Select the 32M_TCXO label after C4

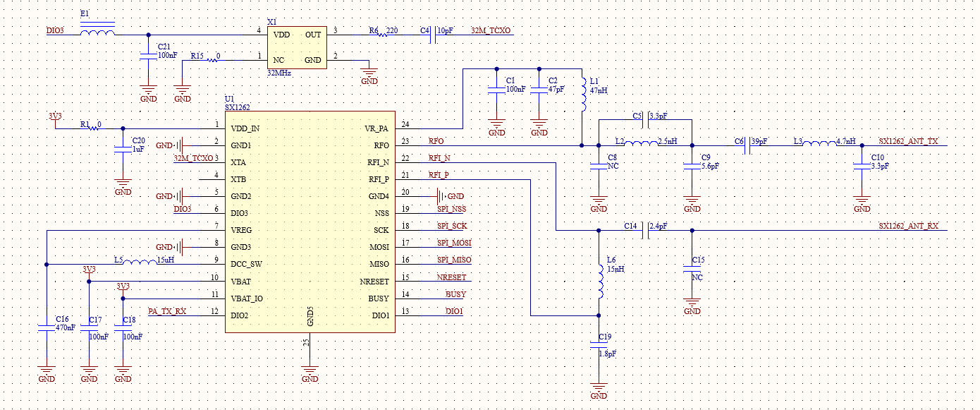click(x=491, y=31)
